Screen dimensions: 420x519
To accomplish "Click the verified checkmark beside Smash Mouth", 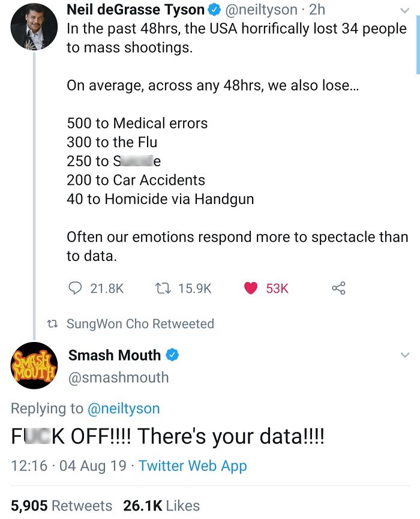I will [x=172, y=355].
